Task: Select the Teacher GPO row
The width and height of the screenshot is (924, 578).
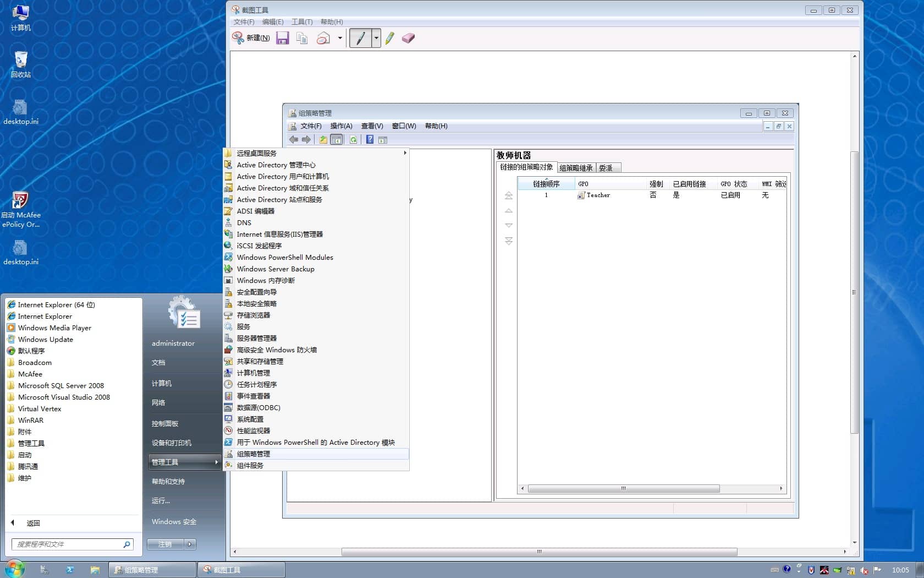Action: coord(651,195)
